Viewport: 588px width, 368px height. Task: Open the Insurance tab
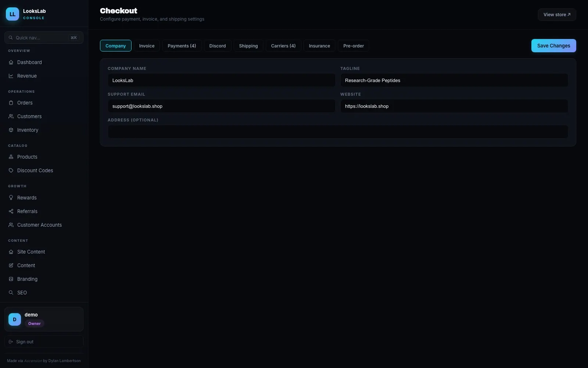click(x=319, y=46)
